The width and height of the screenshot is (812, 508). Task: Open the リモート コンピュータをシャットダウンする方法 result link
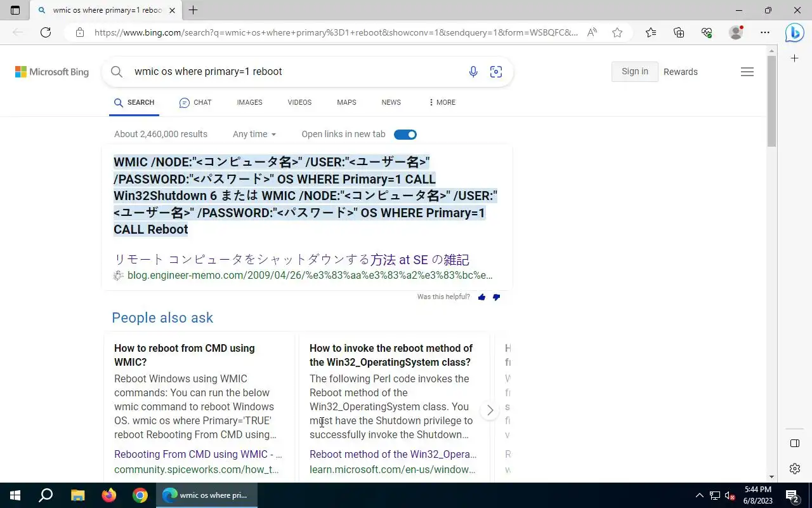click(291, 260)
